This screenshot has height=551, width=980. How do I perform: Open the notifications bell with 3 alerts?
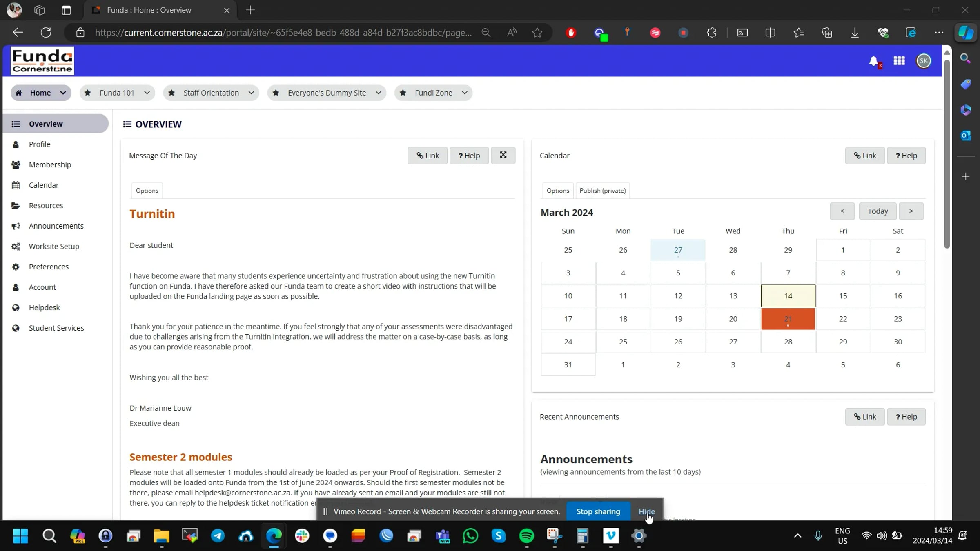click(x=874, y=61)
